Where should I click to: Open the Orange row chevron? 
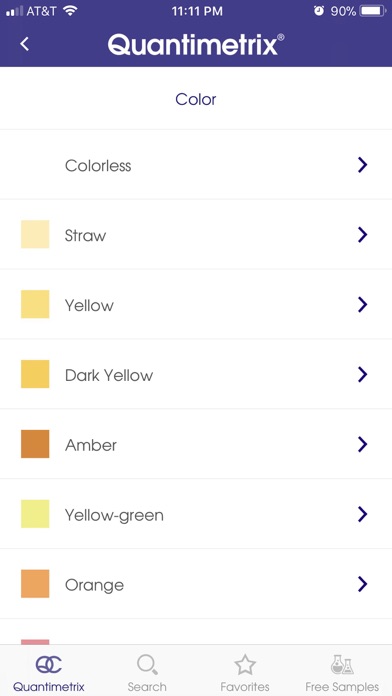(363, 584)
